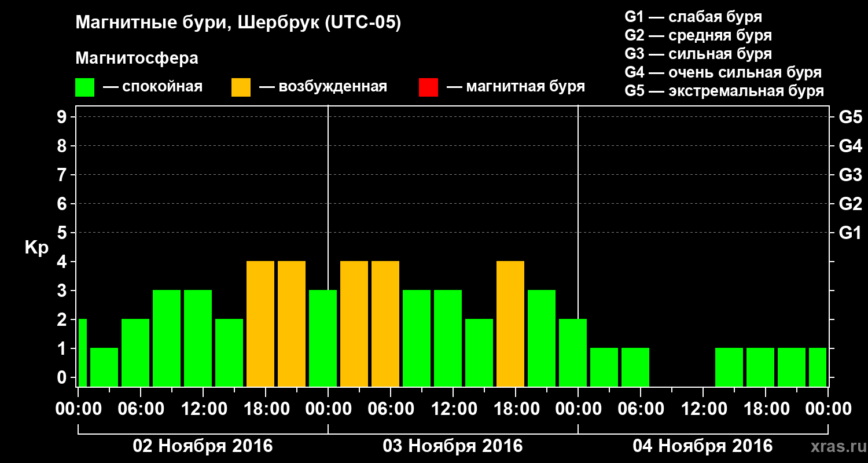This screenshot has width=868, height=463.
Task: Click the orange возбужденная legend swatch
Action: (241, 87)
